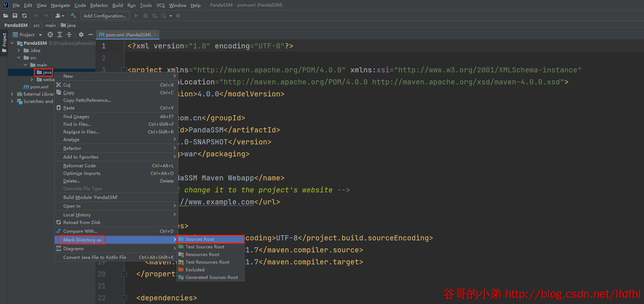Open the New submenu in context menu
This screenshot has width=644, height=304.
pyautogui.click(x=116, y=76)
